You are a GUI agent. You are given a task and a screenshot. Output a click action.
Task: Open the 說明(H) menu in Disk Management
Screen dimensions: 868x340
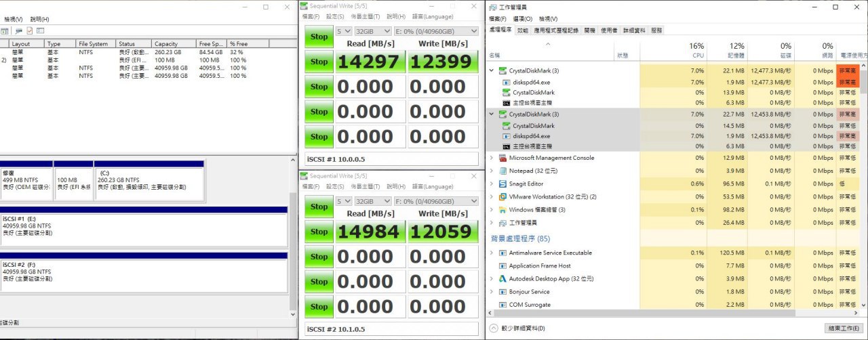[39, 19]
